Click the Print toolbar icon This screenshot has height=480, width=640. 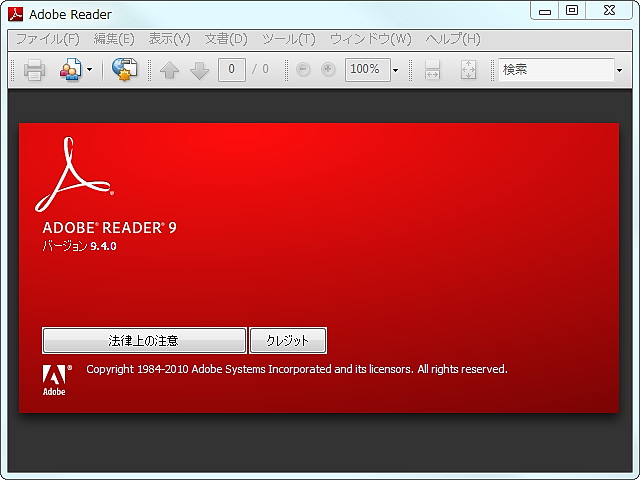pyautogui.click(x=34, y=70)
